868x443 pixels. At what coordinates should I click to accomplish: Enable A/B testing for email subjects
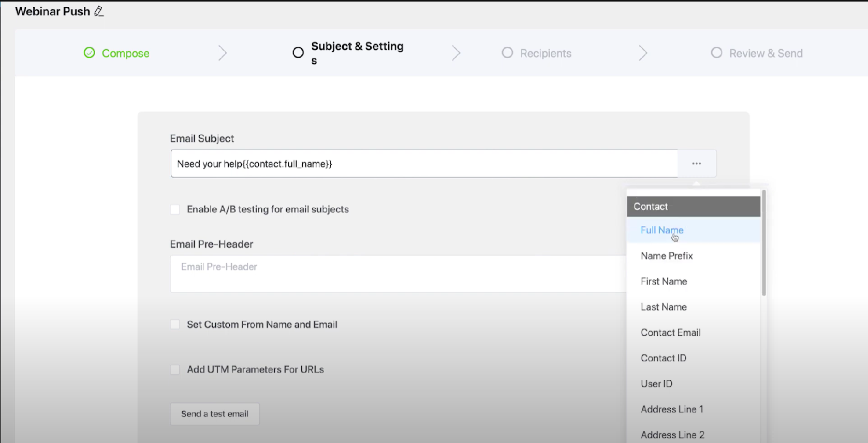coord(175,209)
